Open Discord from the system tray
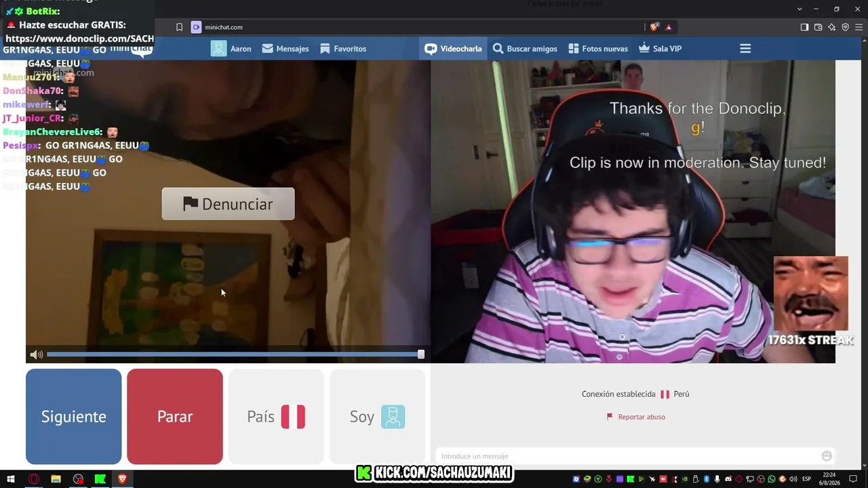The image size is (868, 488). [728, 479]
